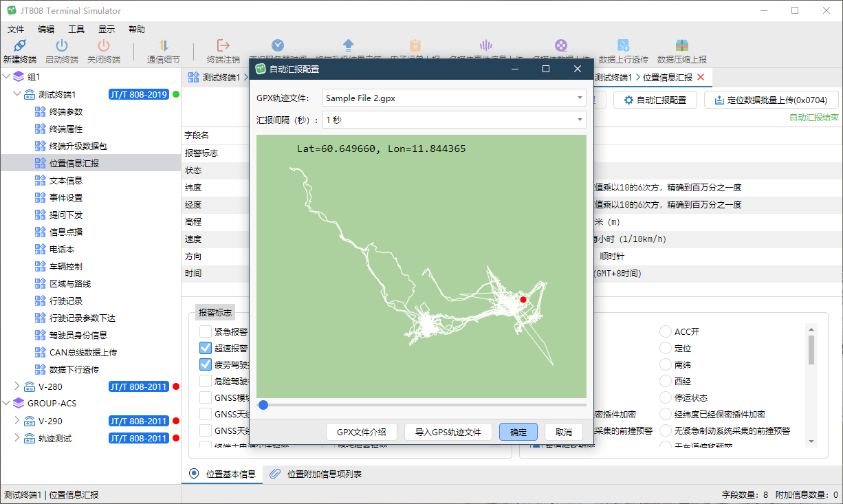Select 终端参数 in the tree

(66, 111)
